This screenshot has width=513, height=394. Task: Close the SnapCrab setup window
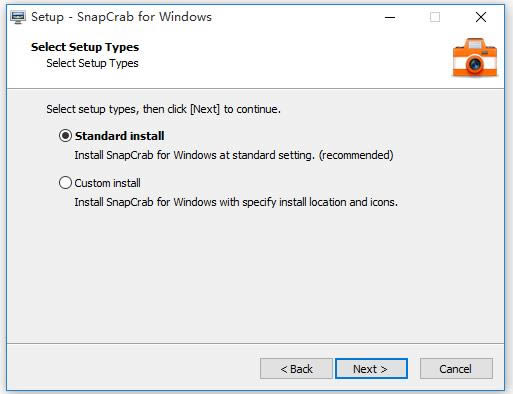tap(481, 17)
